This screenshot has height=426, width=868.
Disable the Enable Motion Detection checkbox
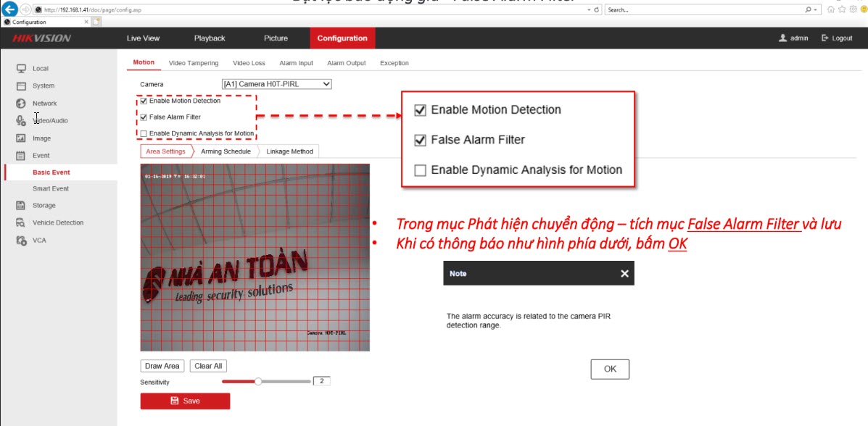pyautogui.click(x=144, y=101)
